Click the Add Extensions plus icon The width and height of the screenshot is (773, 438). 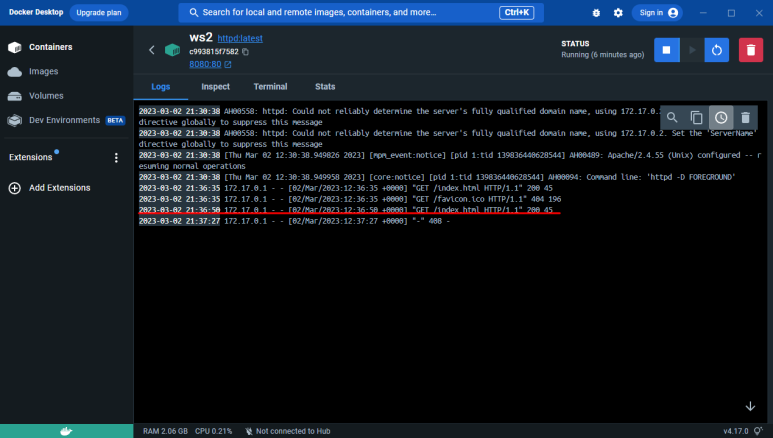pos(15,188)
